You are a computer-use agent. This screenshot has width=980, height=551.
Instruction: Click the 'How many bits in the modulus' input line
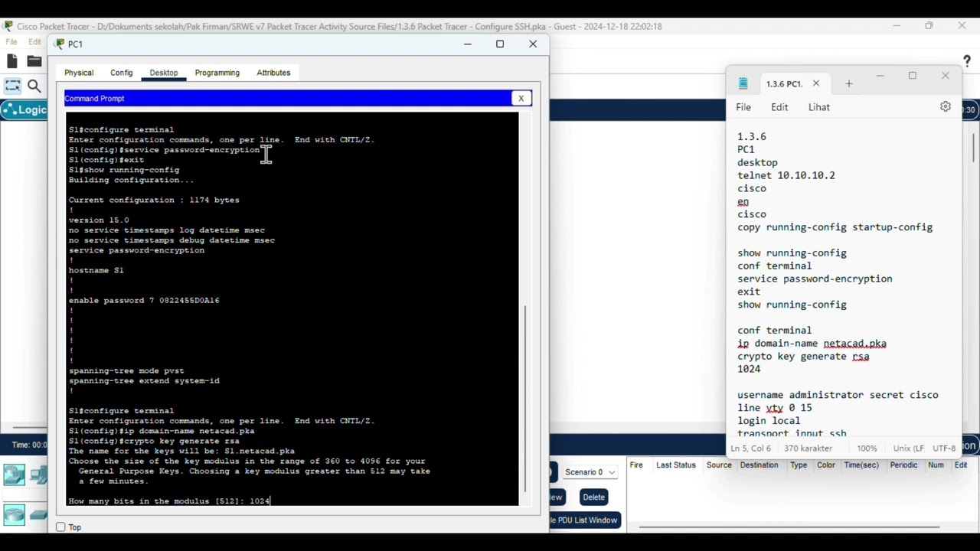pos(169,501)
